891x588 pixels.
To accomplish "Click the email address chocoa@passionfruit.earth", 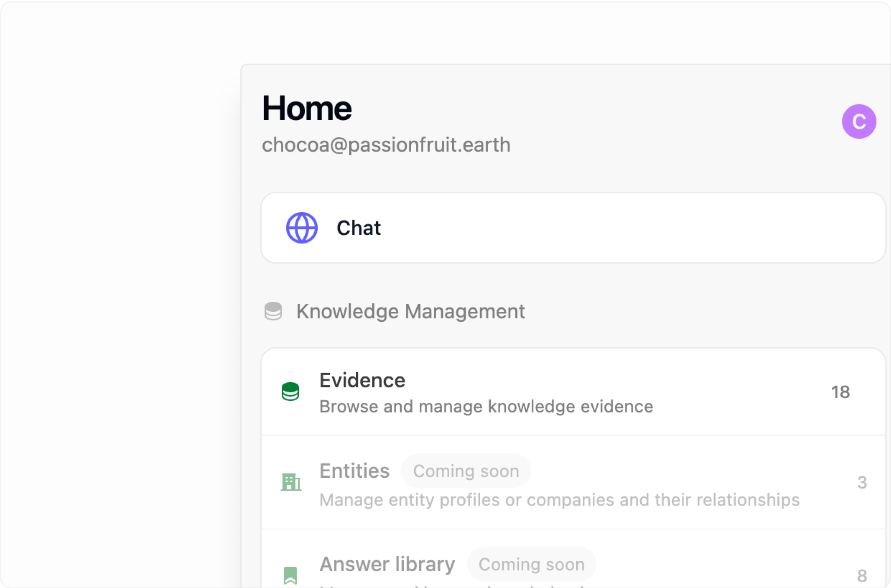I will [x=386, y=145].
